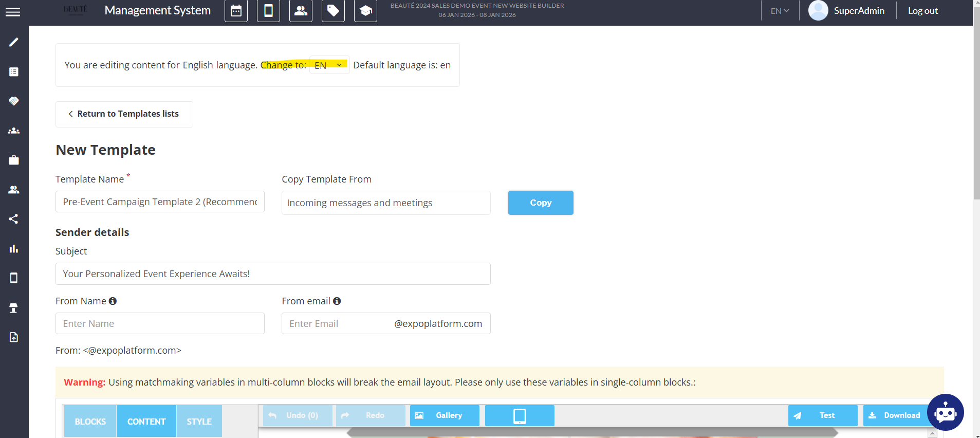The height and width of the screenshot is (438, 980).
Task: Click the Subject input field
Action: pyautogui.click(x=273, y=274)
